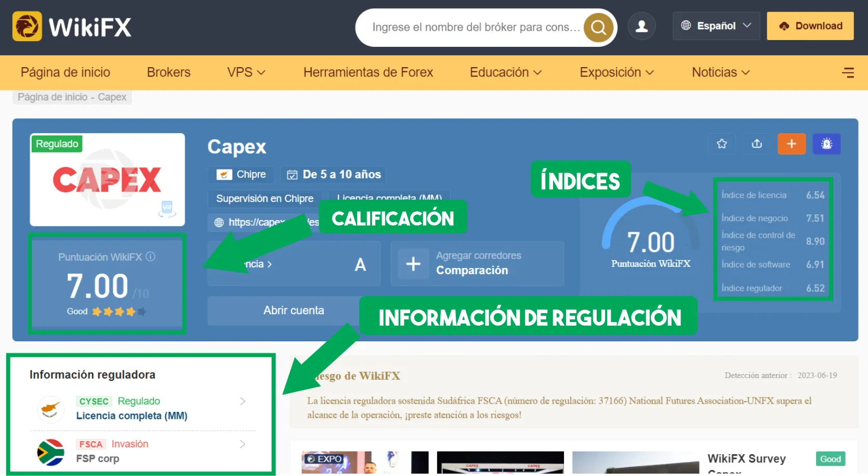Viewport: 868px width, 476px height.
Task: Click Página de inicio breadcrumb link
Action: click(x=52, y=97)
